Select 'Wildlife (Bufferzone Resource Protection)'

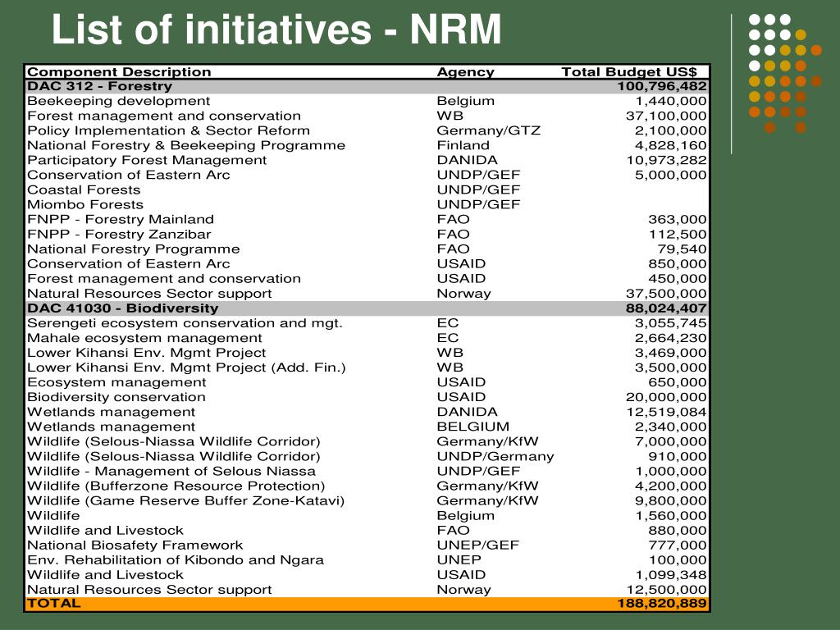click(176, 486)
